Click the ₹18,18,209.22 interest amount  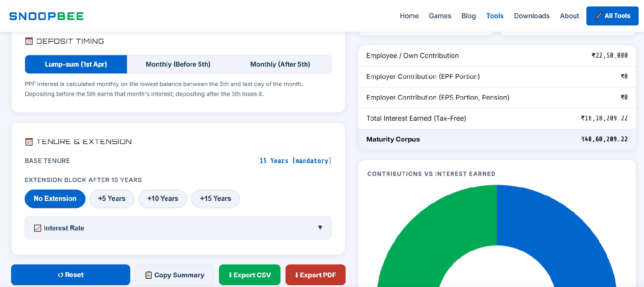coord(604,118)
